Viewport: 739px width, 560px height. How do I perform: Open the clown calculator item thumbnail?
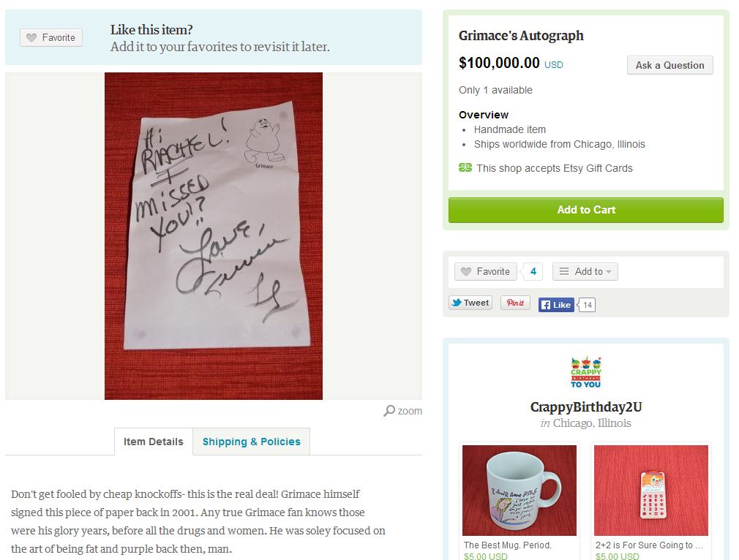651,491
